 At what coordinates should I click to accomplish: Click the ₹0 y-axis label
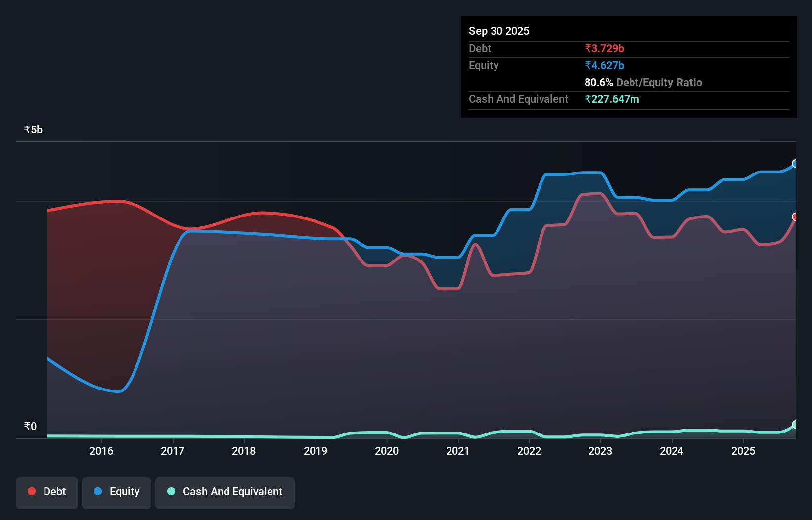point(30,426)
